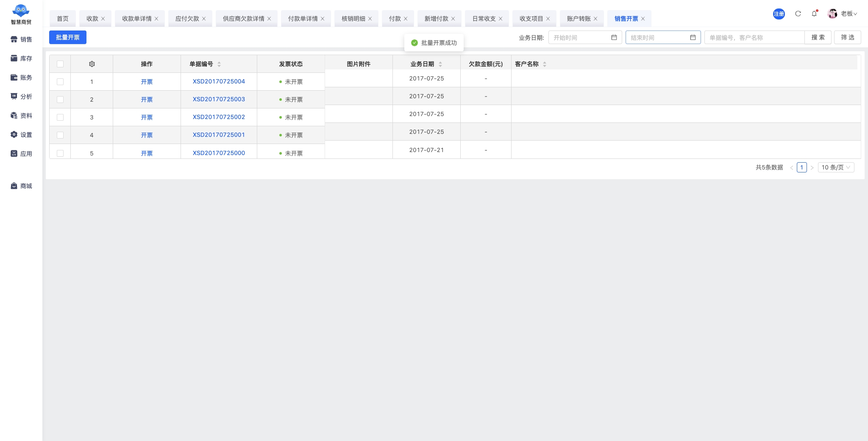Close the 应付欠款 tab
Image resolution: width=868 pixels, height=441 pixels.
[x=204, y=19]
